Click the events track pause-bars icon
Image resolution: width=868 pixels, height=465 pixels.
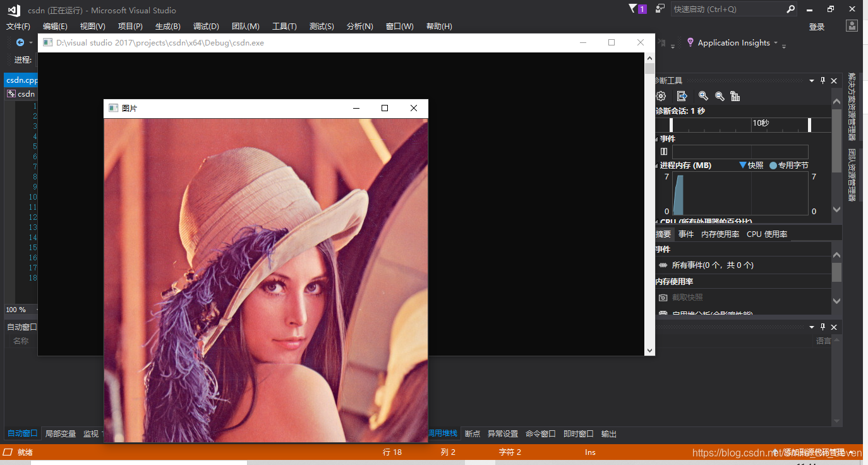tap(664, 152)
